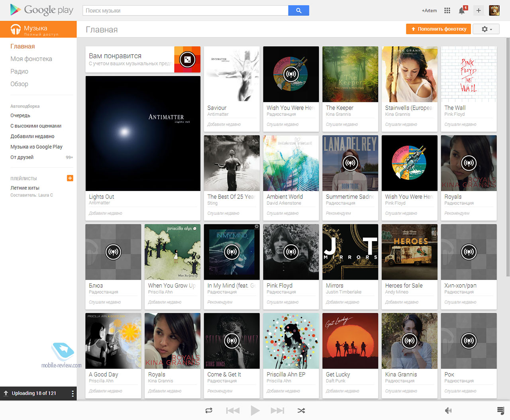This screenshot has width=510, height=420.
Task: Open The Keeper album cover
Action: coord(350,74)
